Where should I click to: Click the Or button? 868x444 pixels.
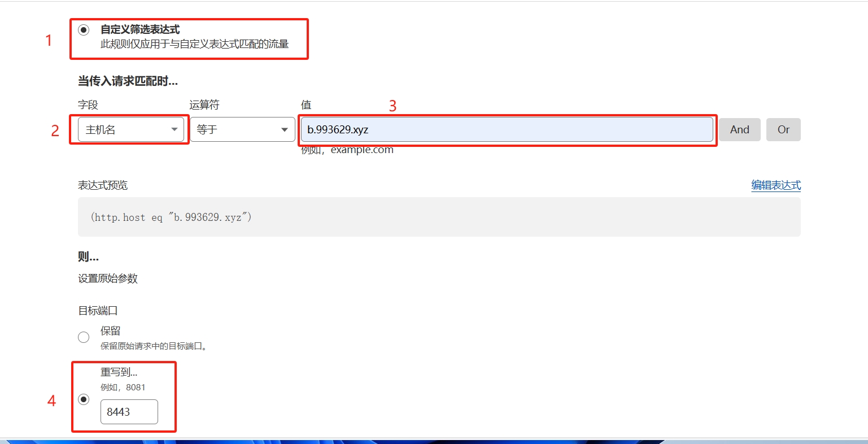click(x=783, y=130)
